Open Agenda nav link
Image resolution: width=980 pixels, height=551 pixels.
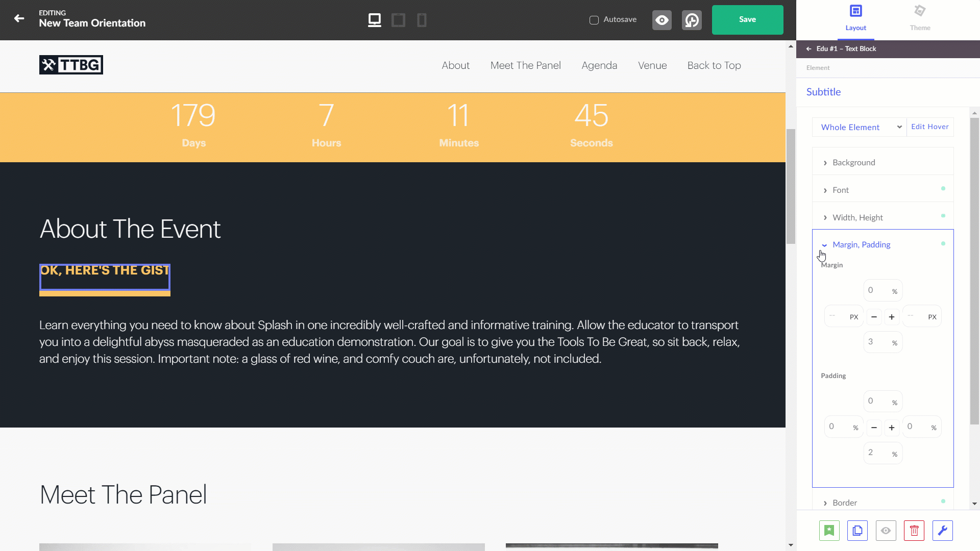pyautogui.click(x=599, y=65)
